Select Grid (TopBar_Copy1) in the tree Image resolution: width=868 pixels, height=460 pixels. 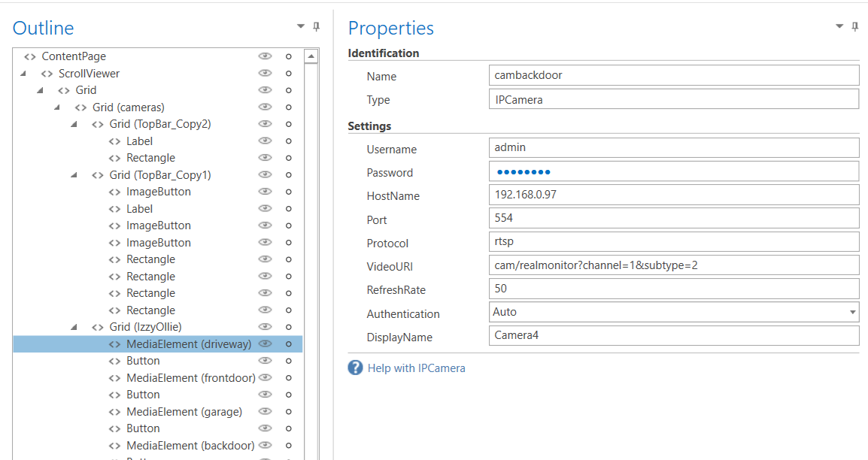pyautogui.click(x=158, y=174)
